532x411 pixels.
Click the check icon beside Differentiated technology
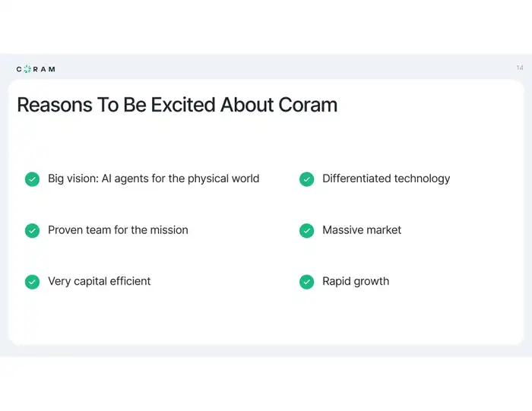(307, 179)
